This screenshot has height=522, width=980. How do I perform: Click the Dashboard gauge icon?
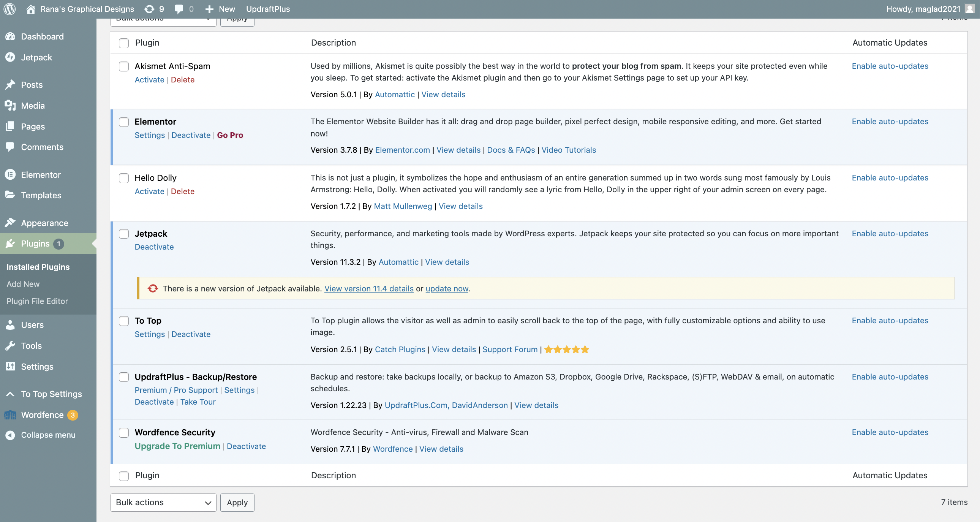10,36
